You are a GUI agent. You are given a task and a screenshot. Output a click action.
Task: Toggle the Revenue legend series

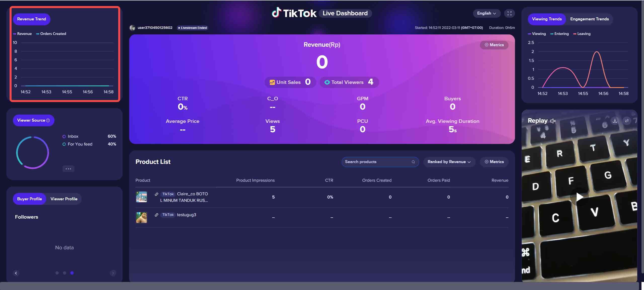22,34
